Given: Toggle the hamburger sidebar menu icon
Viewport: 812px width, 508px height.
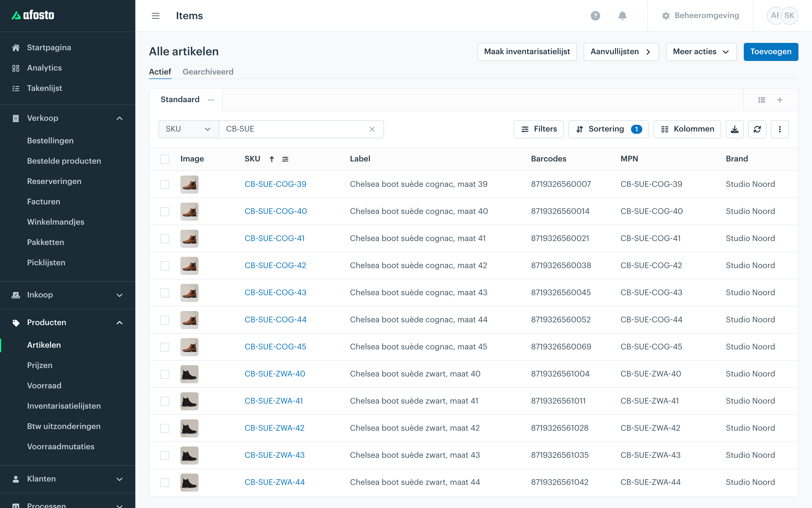Looking at the screenshot, I should (155, 16).
